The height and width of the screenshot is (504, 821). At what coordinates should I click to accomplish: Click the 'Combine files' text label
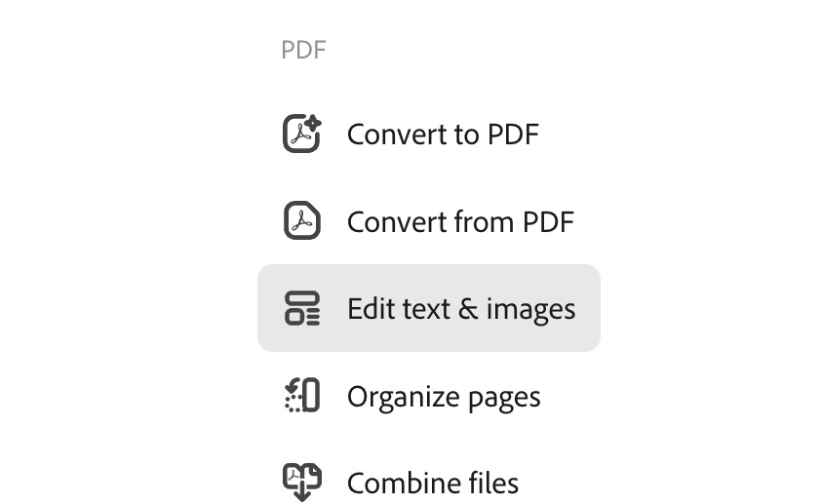tap(433, 484)
